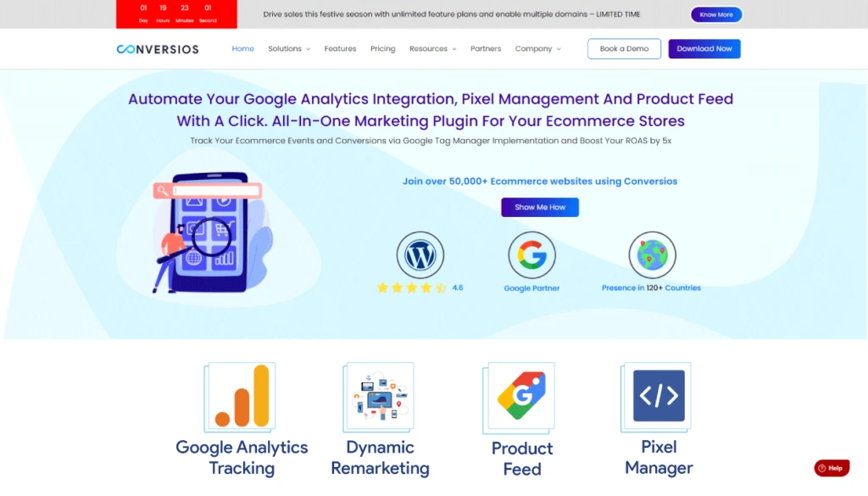The height and width of the screenshot is (496, 868).
Task: Click the Google Partner G logo
Action: pyautogui.click(x=532, y=255)
